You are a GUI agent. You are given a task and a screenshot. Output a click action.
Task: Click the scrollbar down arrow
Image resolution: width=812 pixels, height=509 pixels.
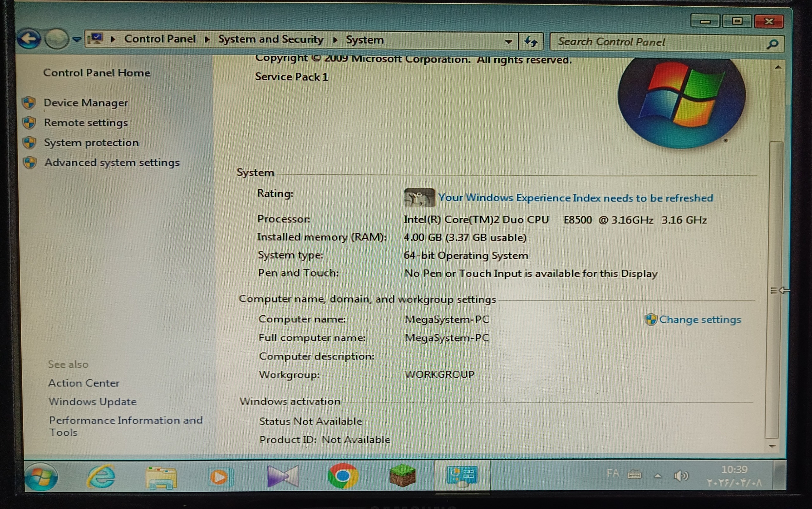773,446
